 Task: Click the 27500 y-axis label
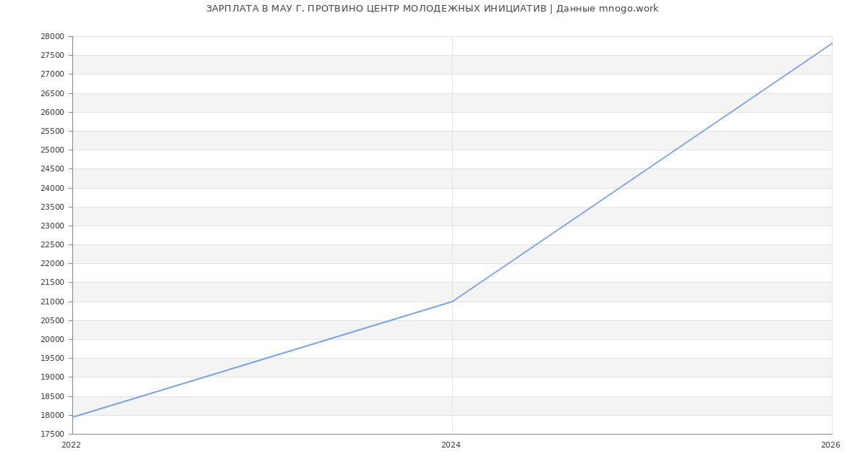tap(52, 56)
